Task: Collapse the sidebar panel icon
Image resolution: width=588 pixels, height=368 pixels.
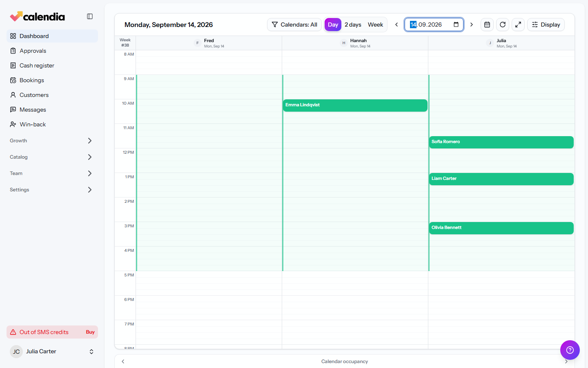Action: (x=90, y=16)
